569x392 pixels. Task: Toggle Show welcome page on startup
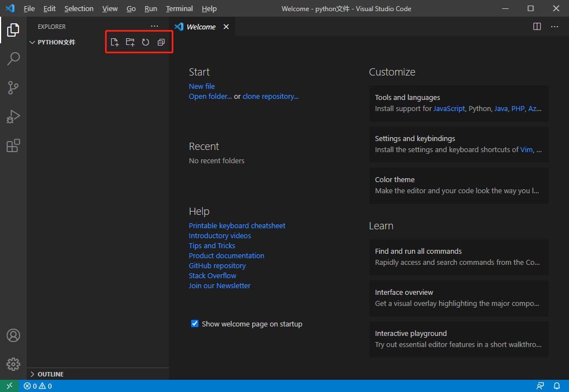(195, 324)
